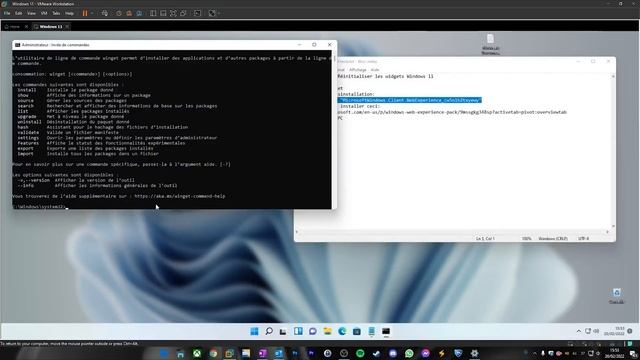Open guest taskbar Search icon
The image size is (640, 360).
(269, 331)
